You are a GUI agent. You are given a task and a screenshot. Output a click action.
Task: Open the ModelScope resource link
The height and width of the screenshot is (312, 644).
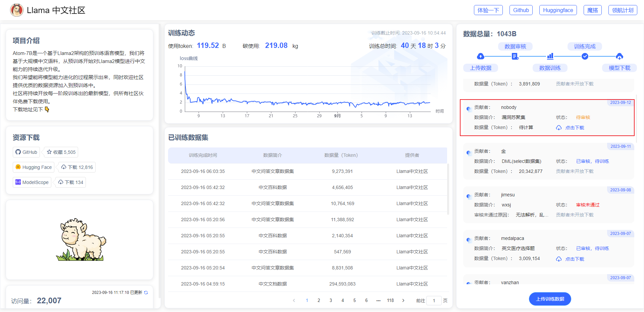click(x=32, y=182)
